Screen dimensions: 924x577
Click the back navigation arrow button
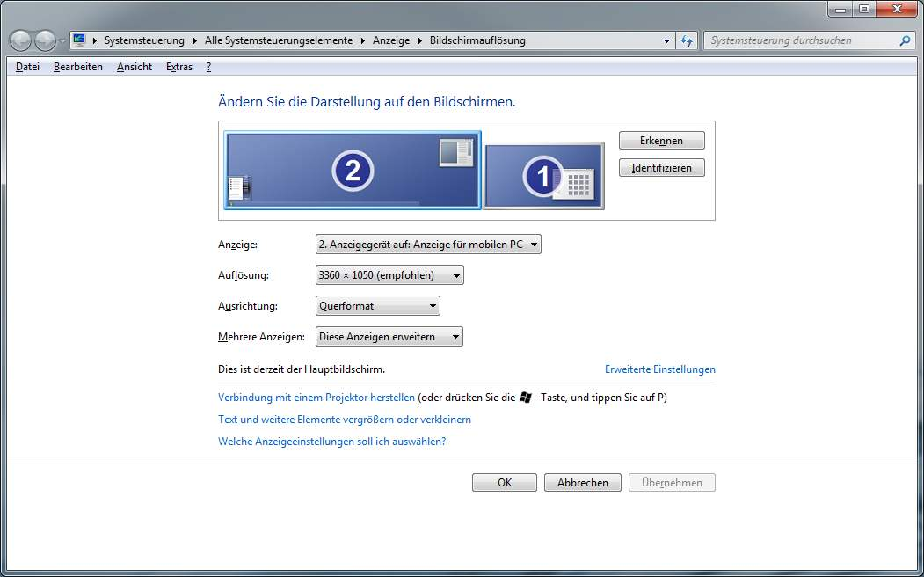point(20,40)
